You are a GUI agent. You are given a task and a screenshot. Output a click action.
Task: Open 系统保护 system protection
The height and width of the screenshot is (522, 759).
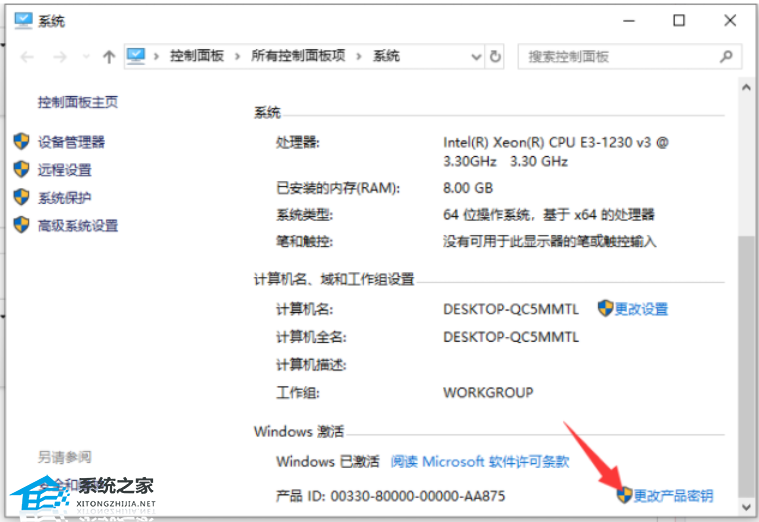(65, 198)
